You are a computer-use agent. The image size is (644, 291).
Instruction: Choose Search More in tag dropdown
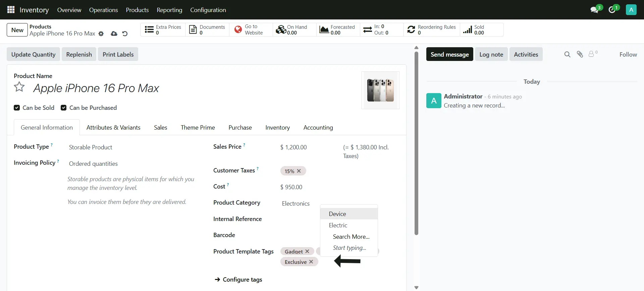351,237
